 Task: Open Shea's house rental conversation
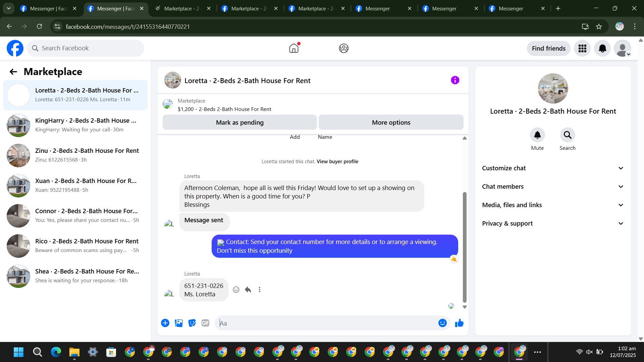click(x=75, y=276)
